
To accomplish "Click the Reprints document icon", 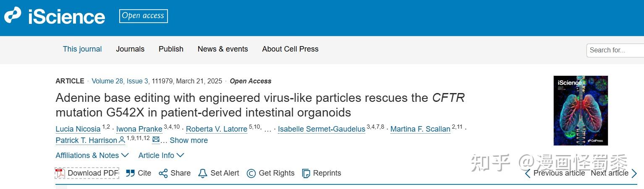I will [x=306, y=173].
